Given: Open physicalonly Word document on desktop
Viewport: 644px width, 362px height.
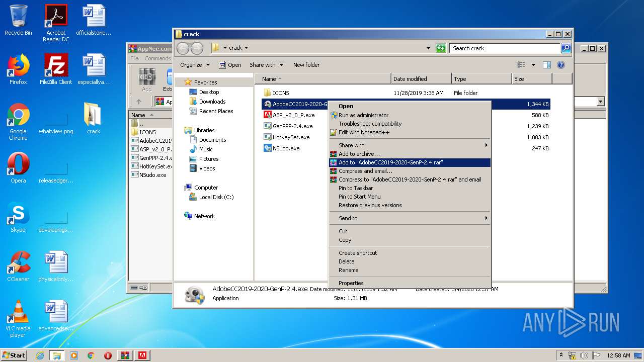Looking at the screenshot, I should (56, 266).
